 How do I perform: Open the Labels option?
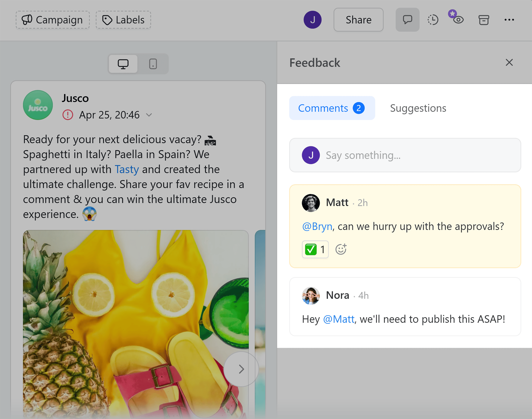coord(123,20)
